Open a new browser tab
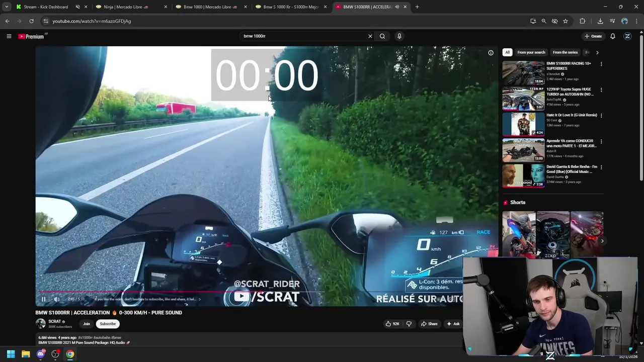 tap(417, 7)
